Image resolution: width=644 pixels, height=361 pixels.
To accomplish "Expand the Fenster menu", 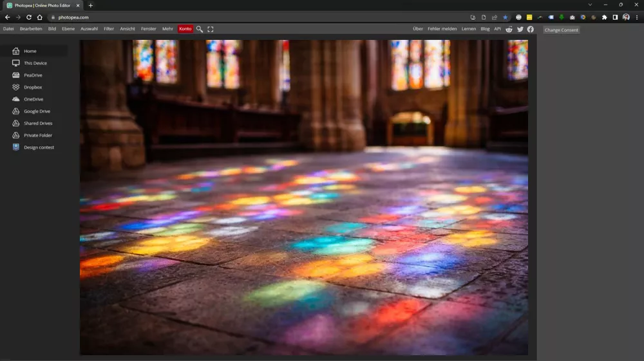I will pyautogui.click(x=149, y=29).
